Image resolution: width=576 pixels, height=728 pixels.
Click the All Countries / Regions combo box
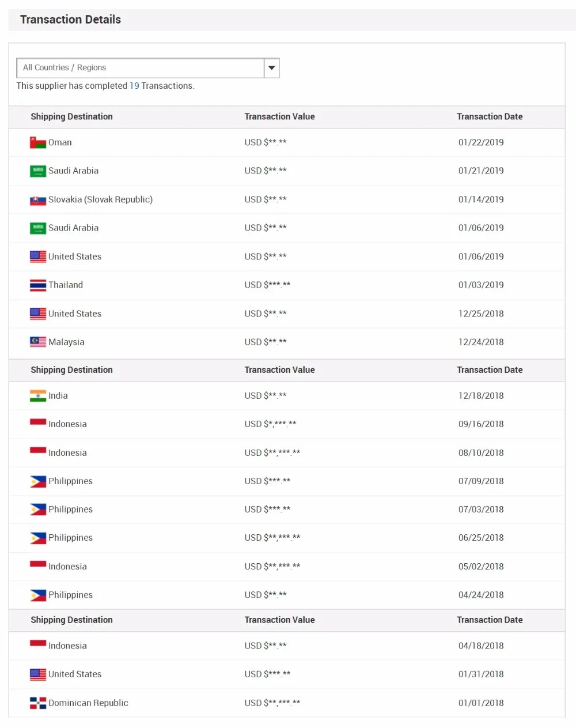click(140, 68)
